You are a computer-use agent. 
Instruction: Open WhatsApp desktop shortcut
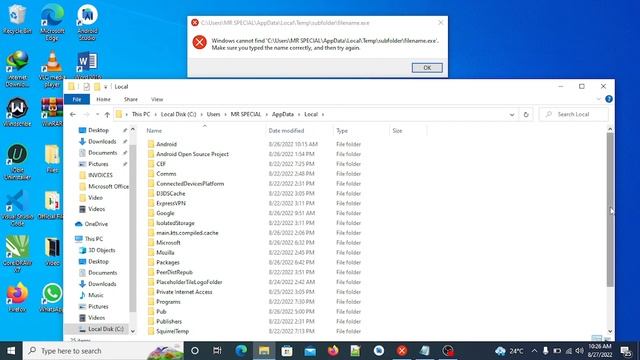pyautogui.click(x=52, y=298)
